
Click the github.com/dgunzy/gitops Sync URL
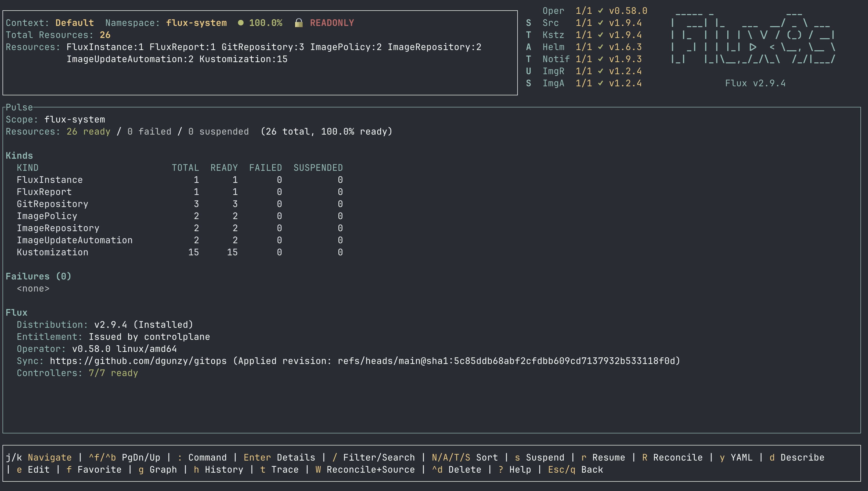coord(138,361)
